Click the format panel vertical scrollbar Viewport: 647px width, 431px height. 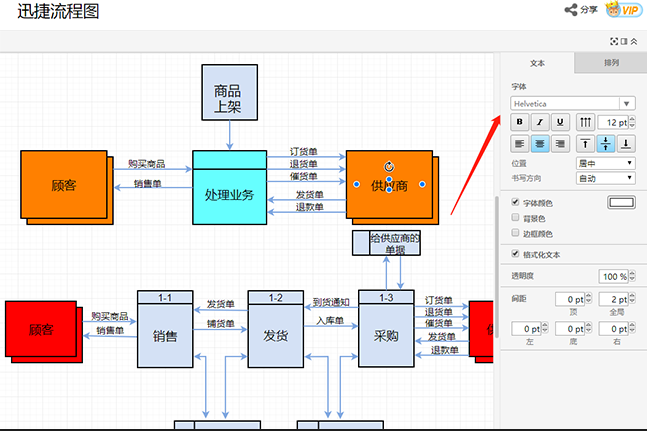click(x=497, y=266)
